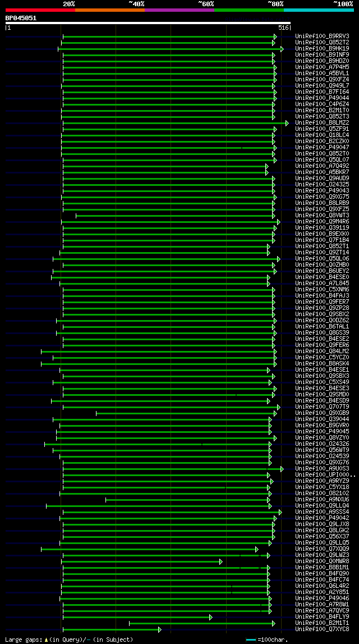
Task: Select hit label UniRef100_B8B1M1
Action: point(322,568)
